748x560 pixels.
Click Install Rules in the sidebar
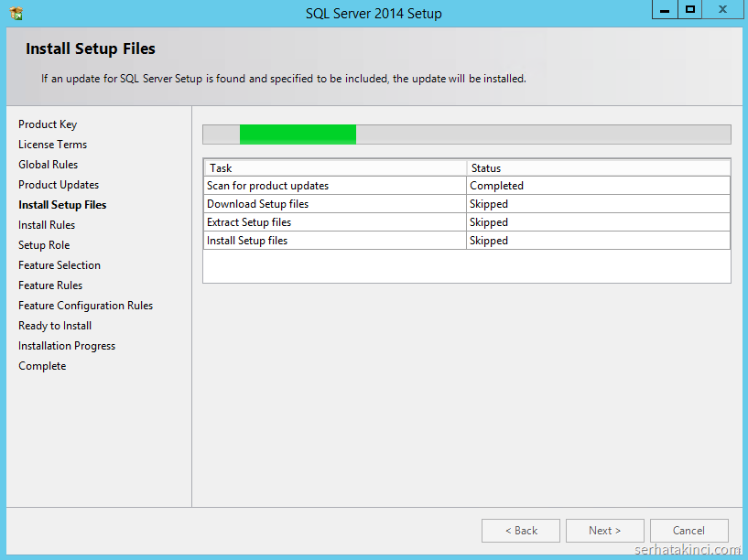47,225
